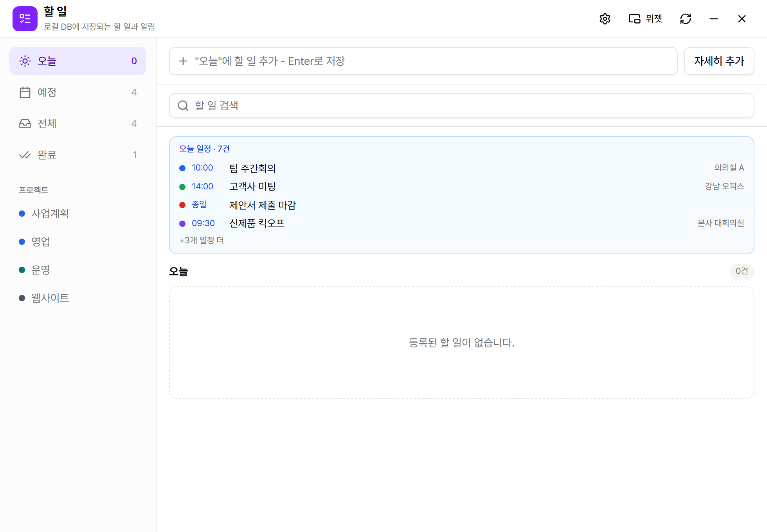Open settings with the gear icon
The width and height of the screenshot is (767, 532).
605,19
